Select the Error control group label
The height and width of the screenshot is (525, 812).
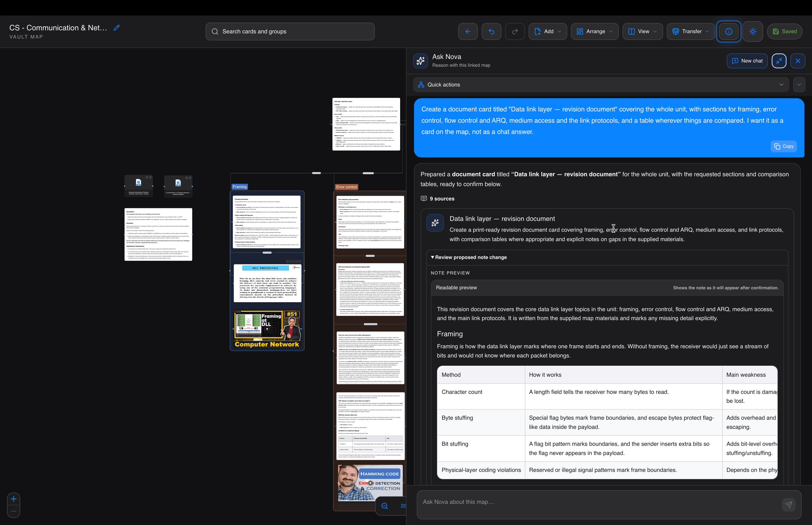346,187
